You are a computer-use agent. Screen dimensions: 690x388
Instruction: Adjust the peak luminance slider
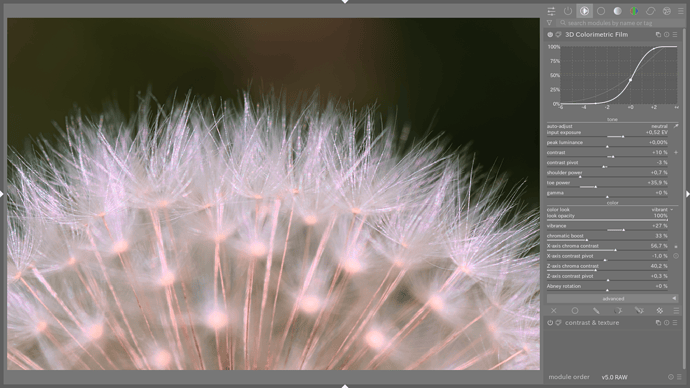[x=607, y=143]
